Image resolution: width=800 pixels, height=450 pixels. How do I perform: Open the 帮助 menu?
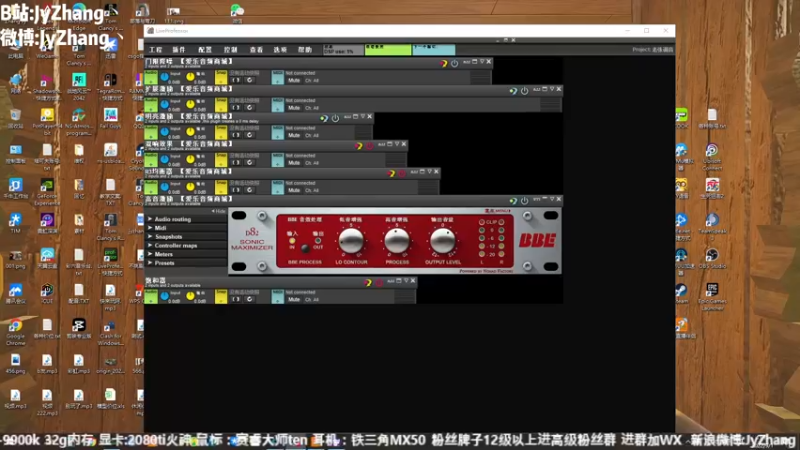(305, 50)
